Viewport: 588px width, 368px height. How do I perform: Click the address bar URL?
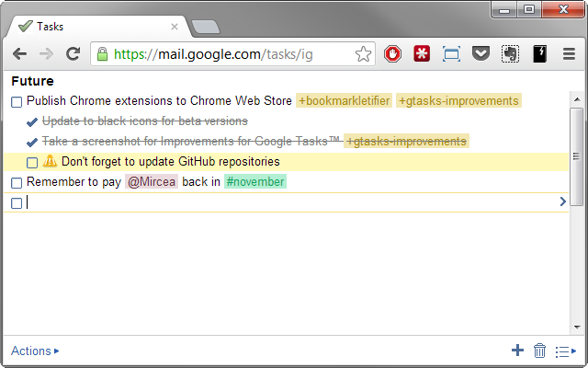(x=213, y=54)
